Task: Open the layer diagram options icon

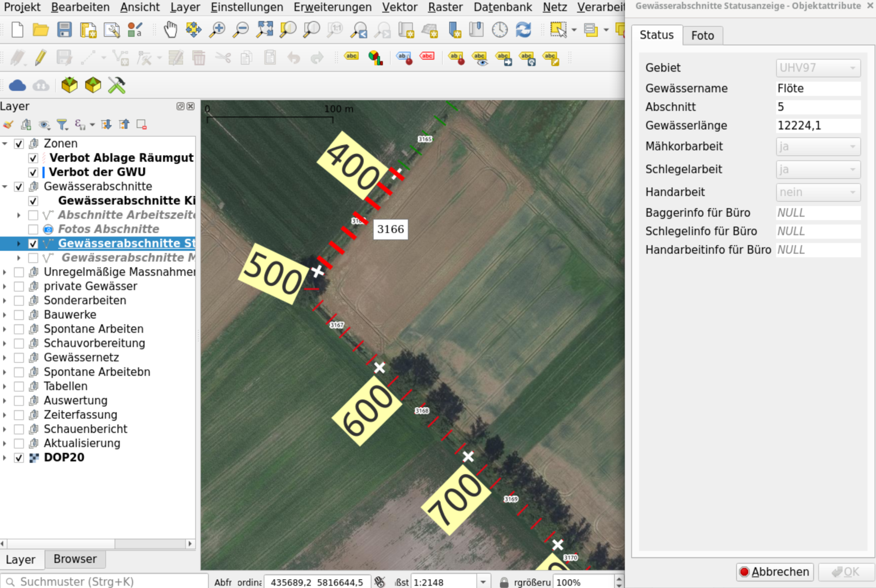Action: coord(375,58)
